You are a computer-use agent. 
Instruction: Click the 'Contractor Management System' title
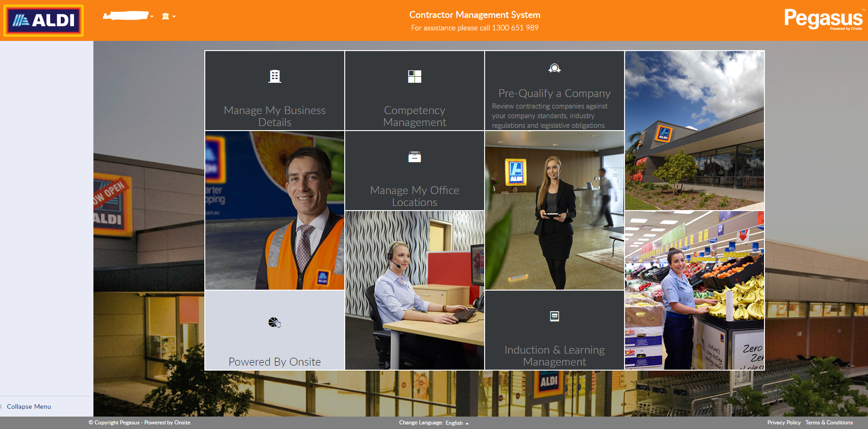click(x=475, y=15)
